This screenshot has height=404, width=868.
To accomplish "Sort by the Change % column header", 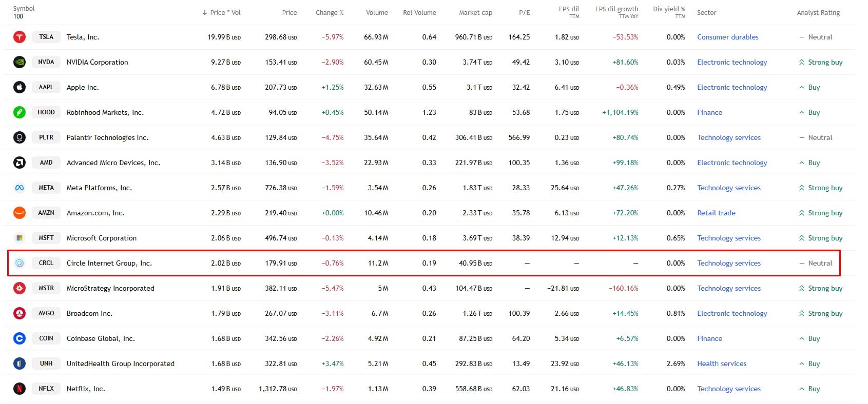I will coord(330,12).
